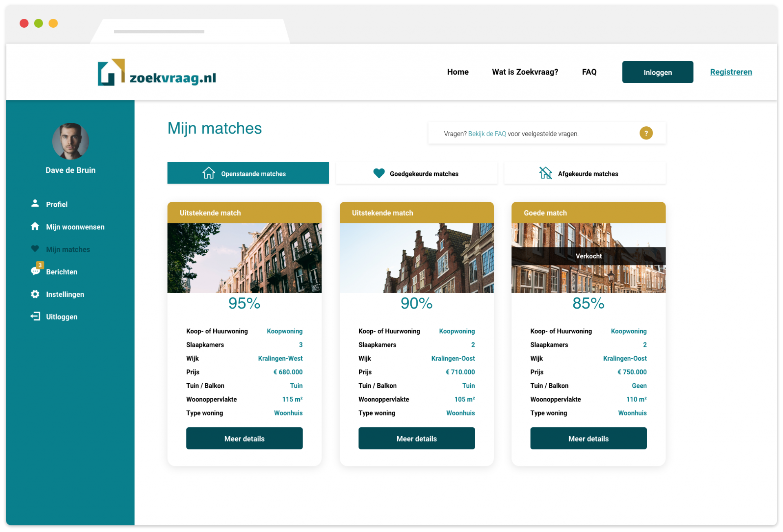
Task: Click the heart icon on Goedgekeurde matches tab
Action: tap(379, 173)
